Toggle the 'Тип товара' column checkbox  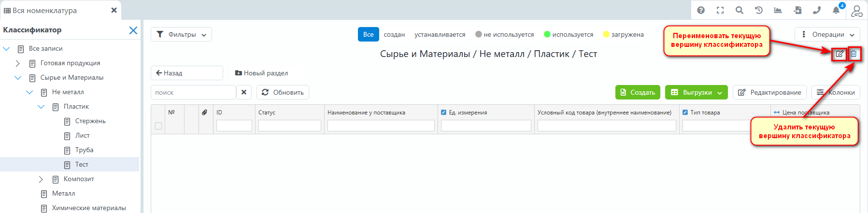point(685,113)
